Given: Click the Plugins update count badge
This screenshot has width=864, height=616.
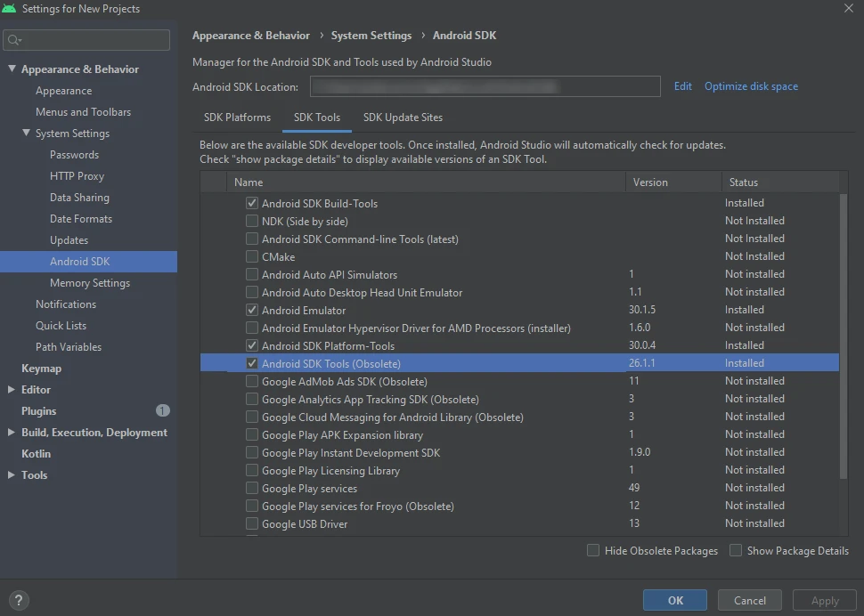Looking at the screenshot, I should tap(162, 411).
